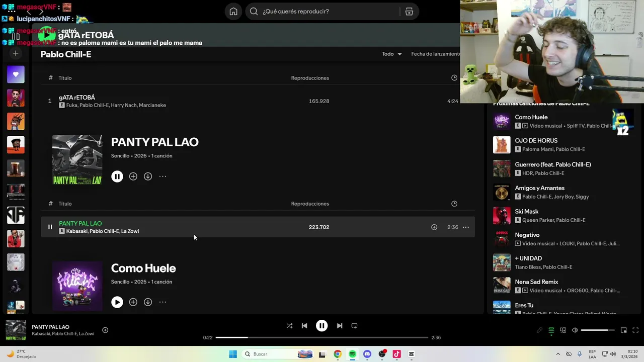The width and height of the screenshot is (644, 362).
Task: Open the Marcianeke artist link
Action: [x=152, y=106]
